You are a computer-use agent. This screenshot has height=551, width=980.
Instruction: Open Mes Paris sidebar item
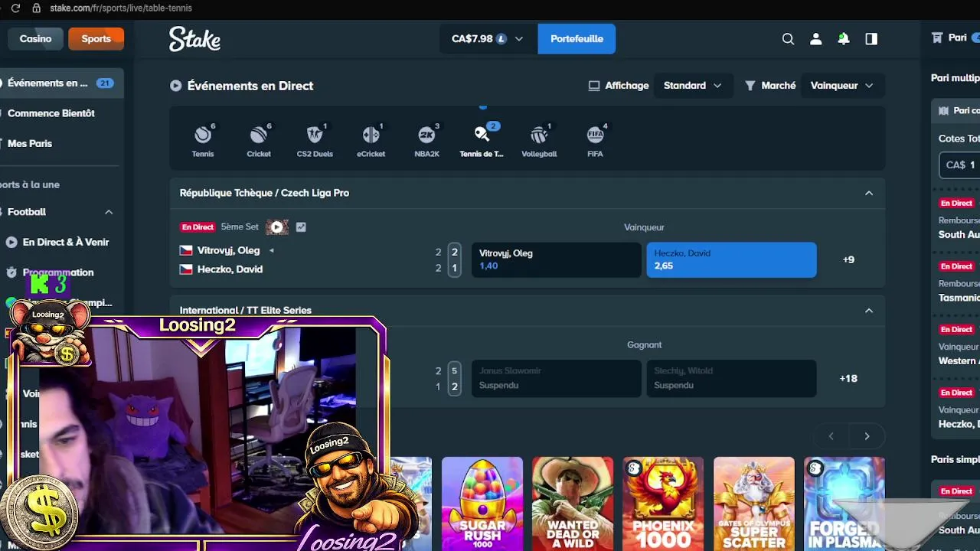tap(30, 144)
